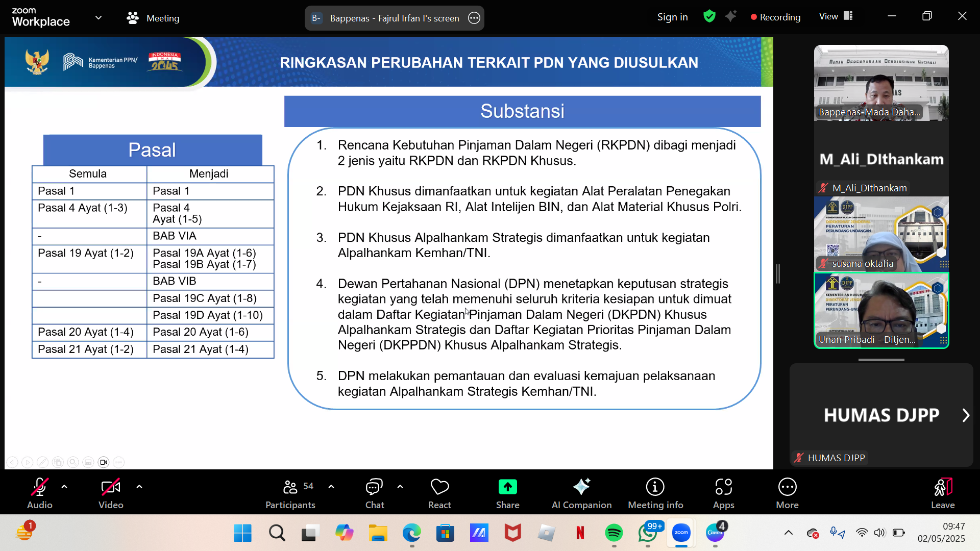
Task: Open Wi-Fi network settings in tray
Action: pos(862,533)
